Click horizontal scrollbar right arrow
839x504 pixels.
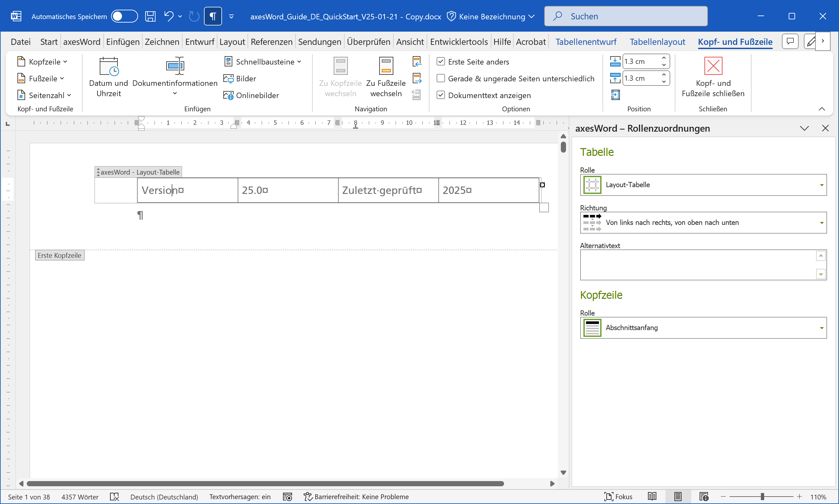pyautogui.click(x=552, y=484)
